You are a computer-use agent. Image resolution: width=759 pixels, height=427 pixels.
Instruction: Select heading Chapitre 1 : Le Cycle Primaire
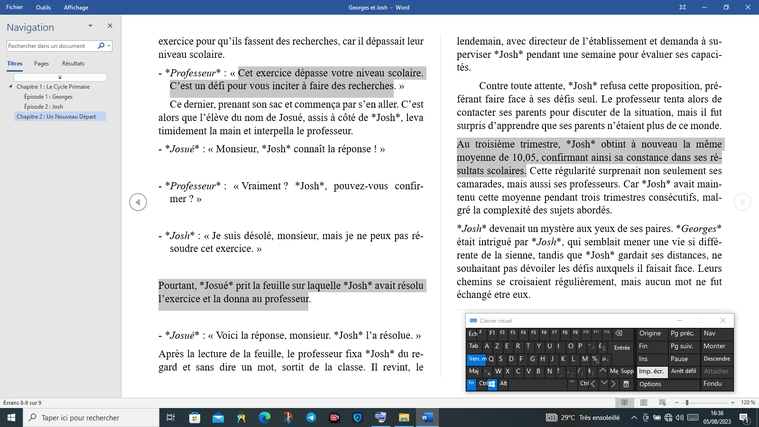[53, 87]
